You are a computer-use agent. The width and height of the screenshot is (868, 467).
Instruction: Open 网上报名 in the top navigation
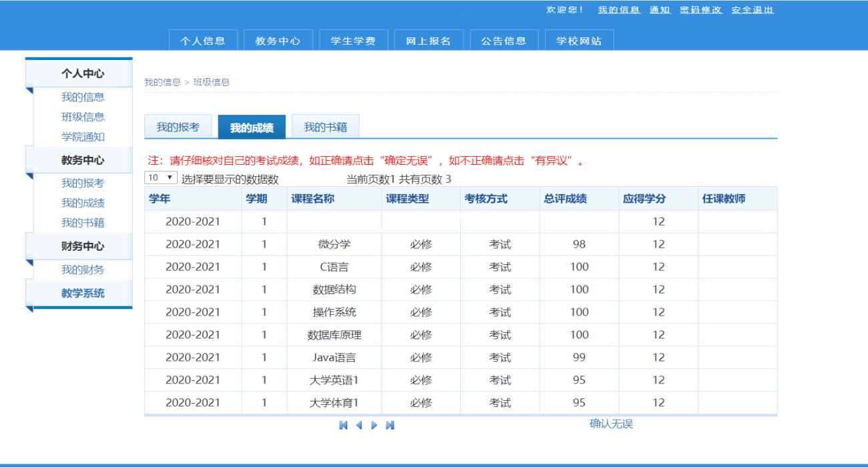428,40
